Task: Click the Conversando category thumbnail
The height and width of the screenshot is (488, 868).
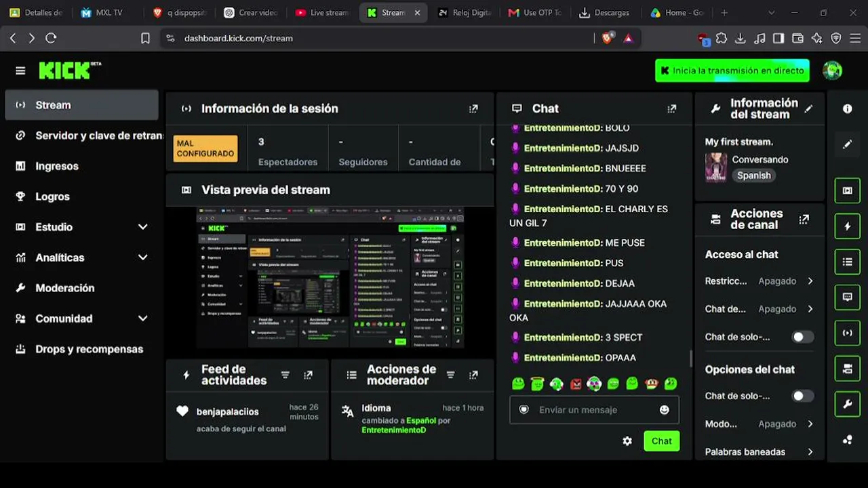Action: coord(716,167)
